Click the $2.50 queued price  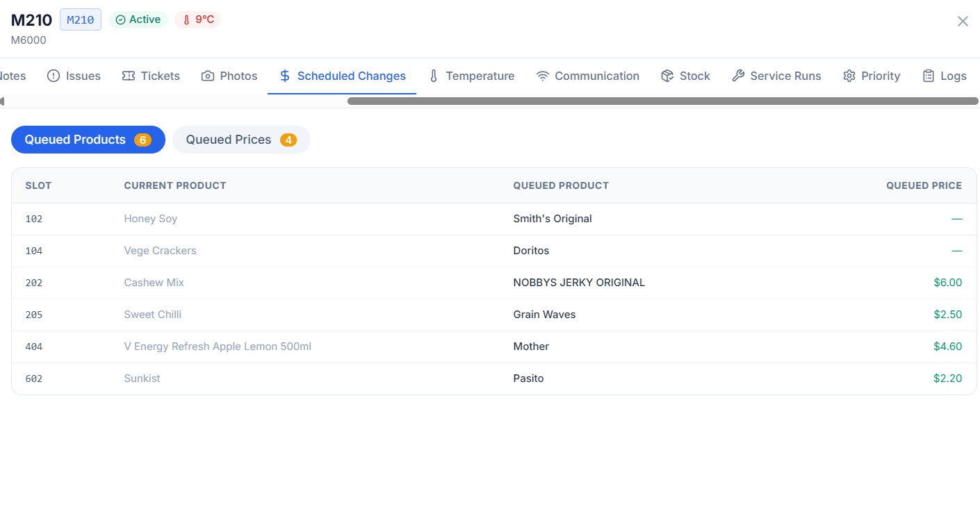point(948,315)
